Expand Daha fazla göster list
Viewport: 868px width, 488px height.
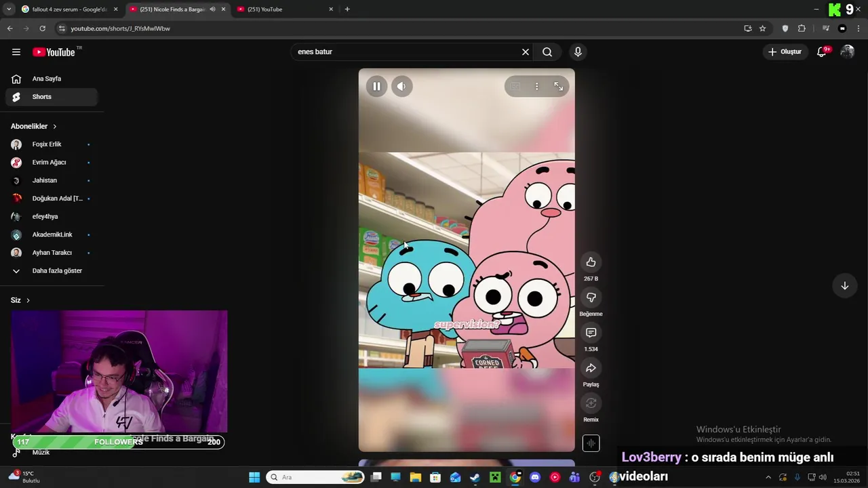pyautogui.click(x=52, y=270)
